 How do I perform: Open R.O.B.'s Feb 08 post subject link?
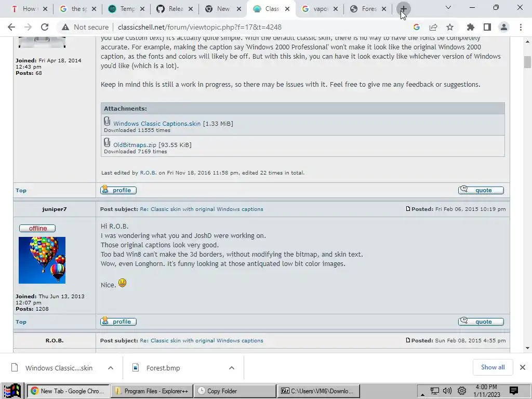coord(202,341)
